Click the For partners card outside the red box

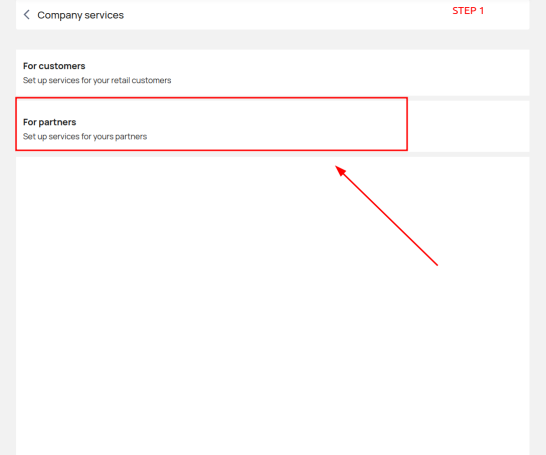pyautogui.click(x=468, y=126)
